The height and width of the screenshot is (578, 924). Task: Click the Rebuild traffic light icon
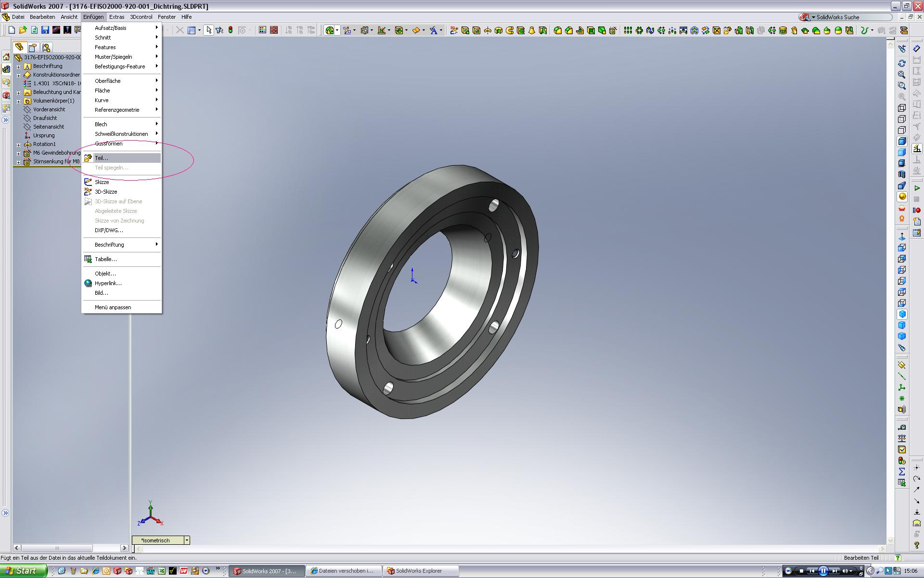231,30
